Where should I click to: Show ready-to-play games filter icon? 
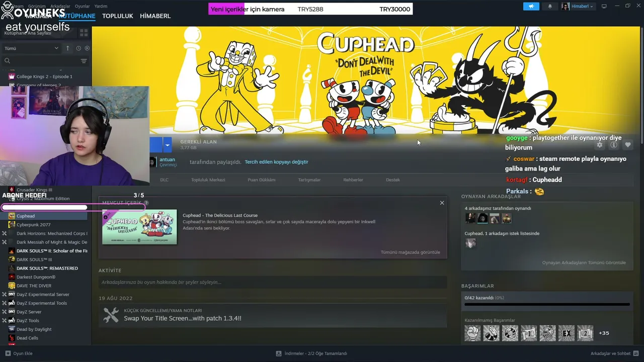pyautogui.click(x=87, y=48)
